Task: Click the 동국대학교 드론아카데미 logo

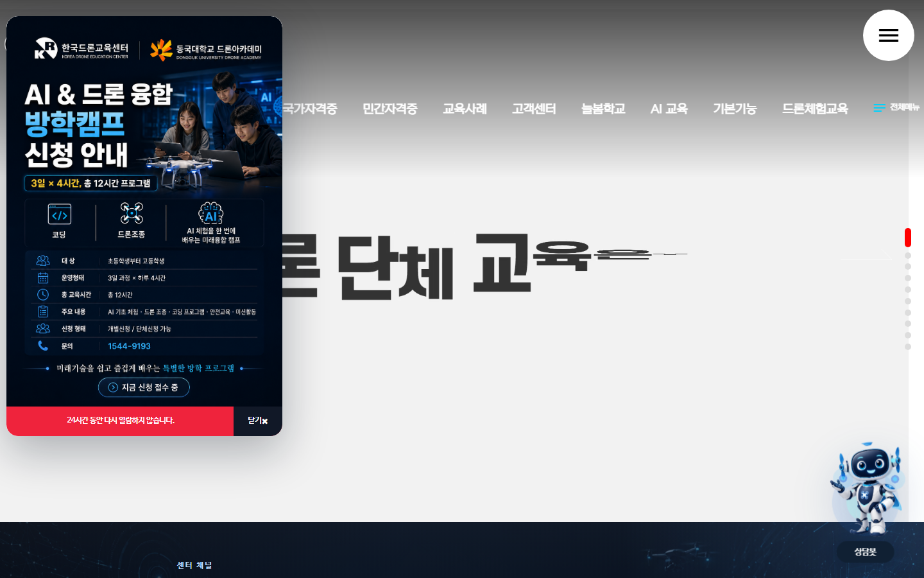Action: tap(206, 50)
